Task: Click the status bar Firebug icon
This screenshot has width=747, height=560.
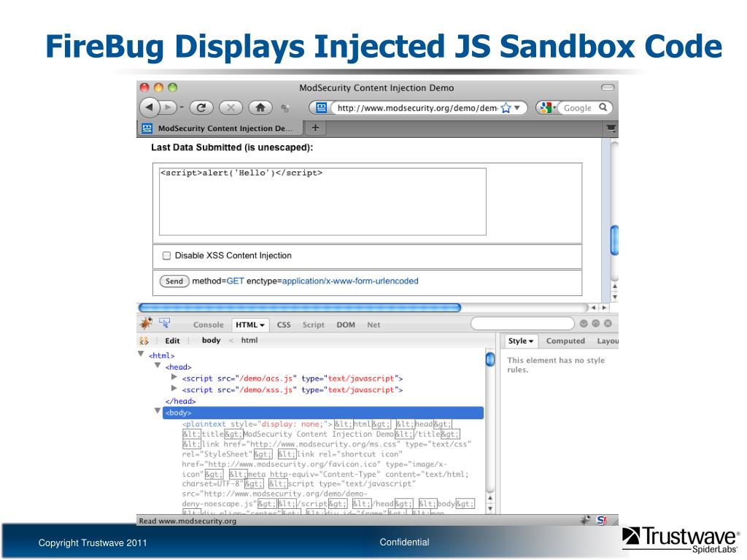Action: point(586,520)
